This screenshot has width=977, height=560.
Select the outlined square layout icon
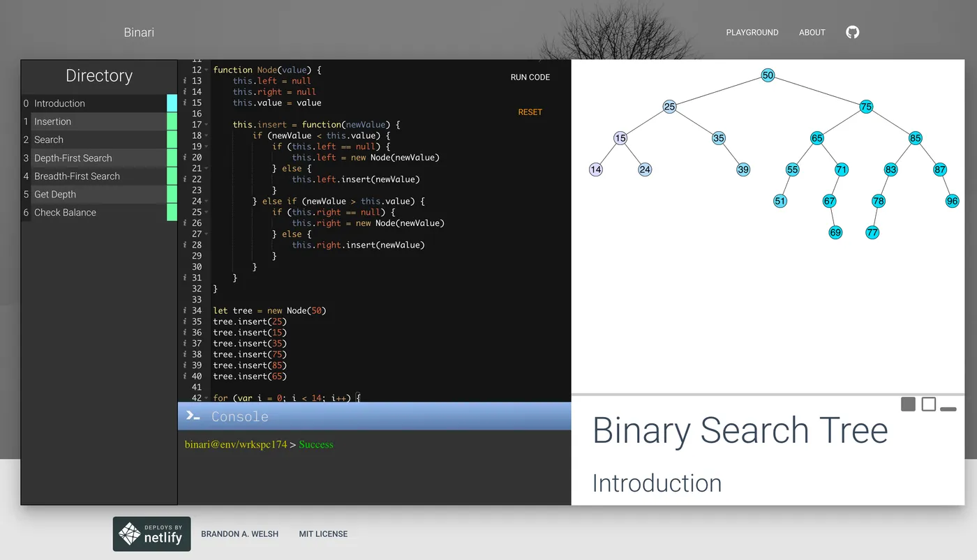[x=928, y=404]
